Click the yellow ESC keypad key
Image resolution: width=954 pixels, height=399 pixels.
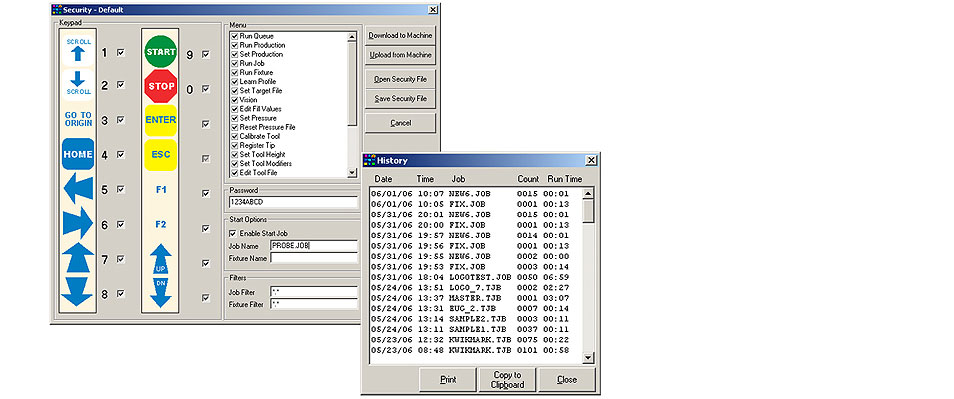(x=161, y=155)
